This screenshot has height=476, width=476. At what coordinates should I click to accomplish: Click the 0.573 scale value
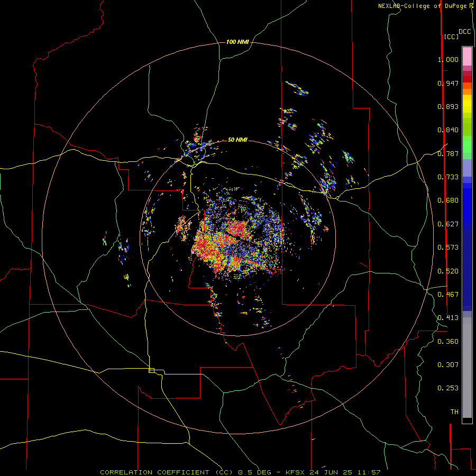448,248
